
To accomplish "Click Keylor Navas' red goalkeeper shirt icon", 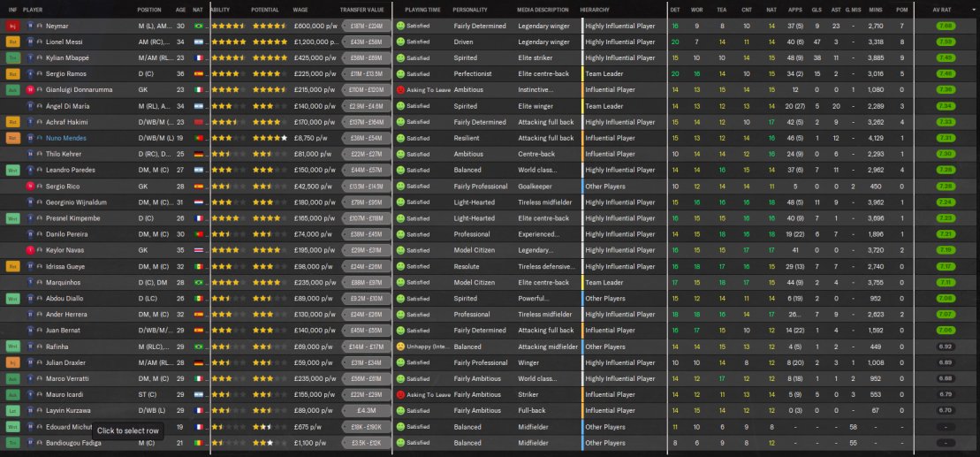I will click(29, 250).
